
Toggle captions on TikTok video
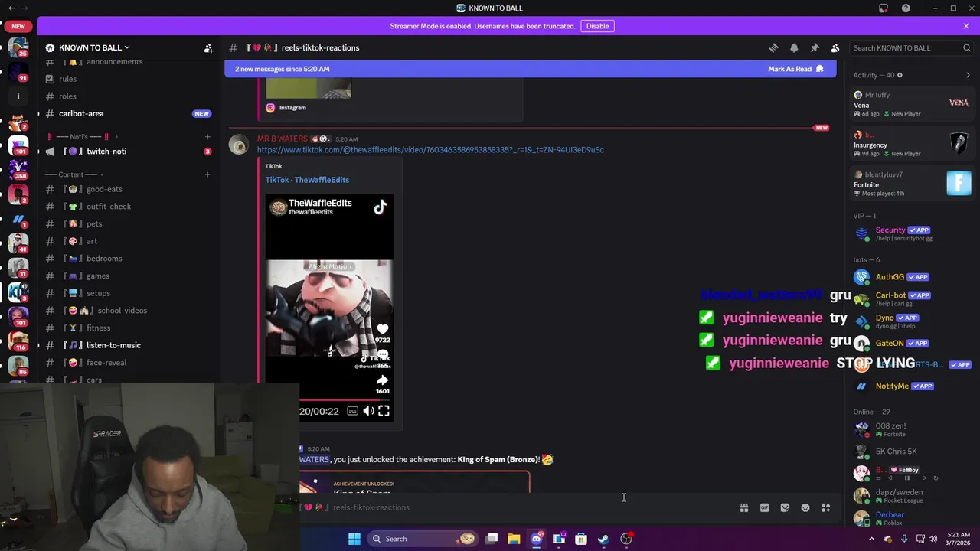click(352, 411)
